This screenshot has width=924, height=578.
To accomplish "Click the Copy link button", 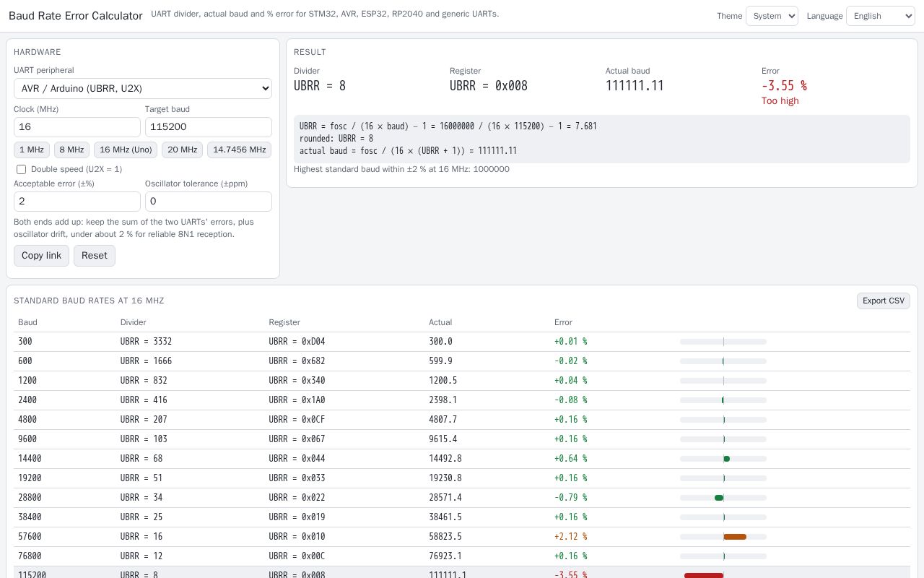I will (41, 256).
